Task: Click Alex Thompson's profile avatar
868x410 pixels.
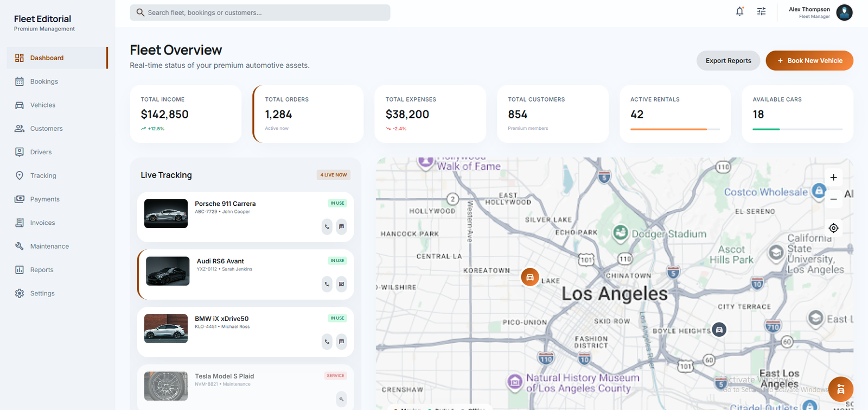Action: pos(844,12)
